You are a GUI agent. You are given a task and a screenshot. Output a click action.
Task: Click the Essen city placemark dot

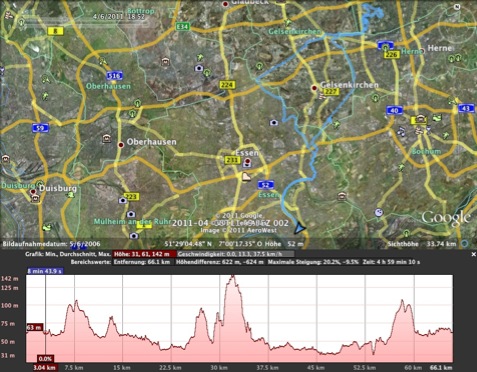point(248,161)
